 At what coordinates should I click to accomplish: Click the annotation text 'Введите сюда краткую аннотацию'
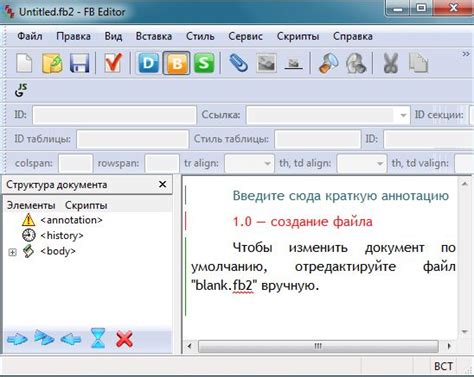[x=341, y=196]
